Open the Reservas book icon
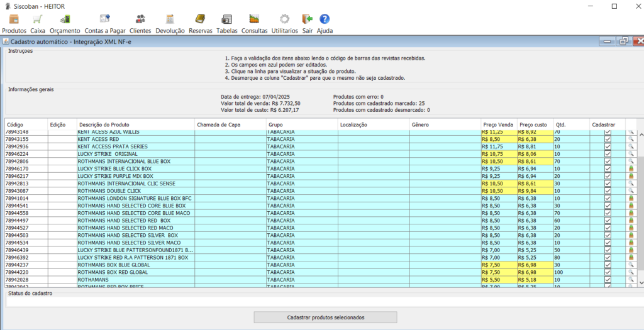This screenshot has width=644, height=330. coord(200,19)
